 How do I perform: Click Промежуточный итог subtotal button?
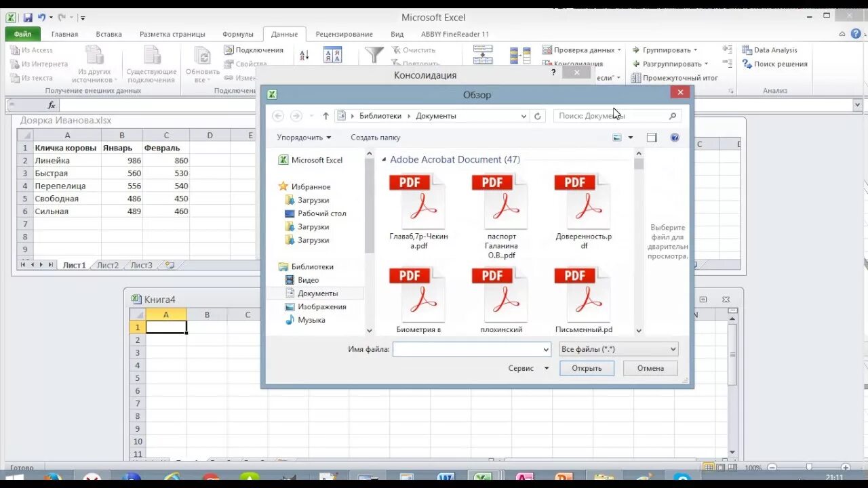click(x=675, y=78)
